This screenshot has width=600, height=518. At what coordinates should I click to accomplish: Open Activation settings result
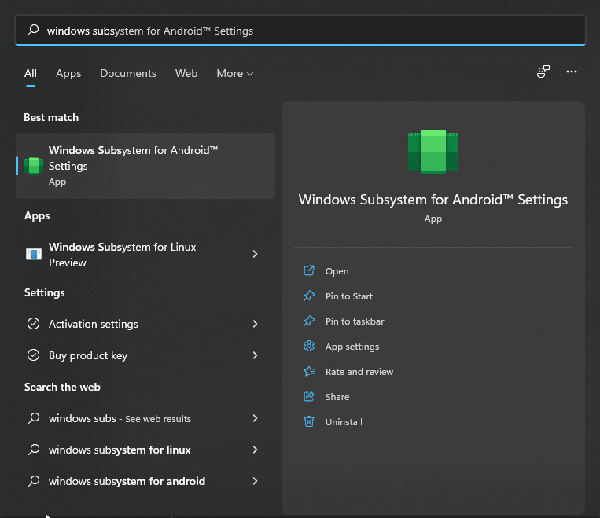145,324
